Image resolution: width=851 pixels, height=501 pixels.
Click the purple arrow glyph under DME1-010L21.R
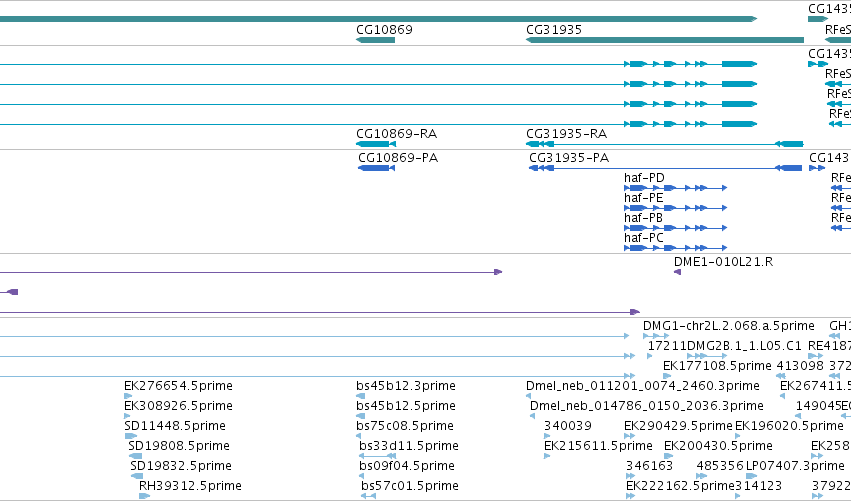pos(677,272)
